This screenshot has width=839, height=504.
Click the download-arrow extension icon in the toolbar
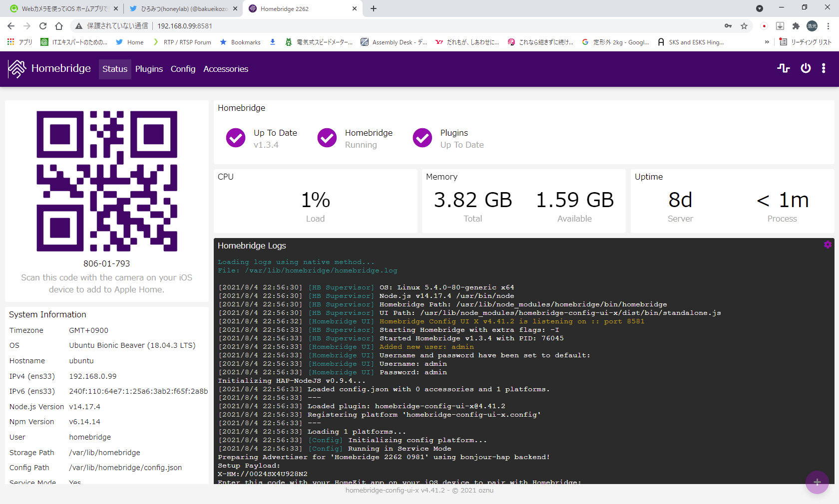(780, 26)
